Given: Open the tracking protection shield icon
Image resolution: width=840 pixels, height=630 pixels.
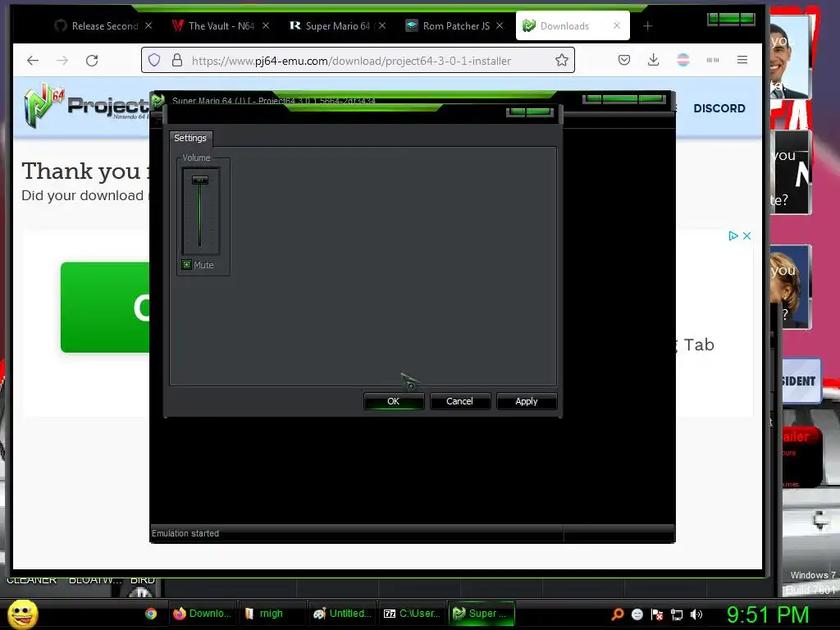Looking at the screenshot, I should pyautogui.click(x=154, y=60).
